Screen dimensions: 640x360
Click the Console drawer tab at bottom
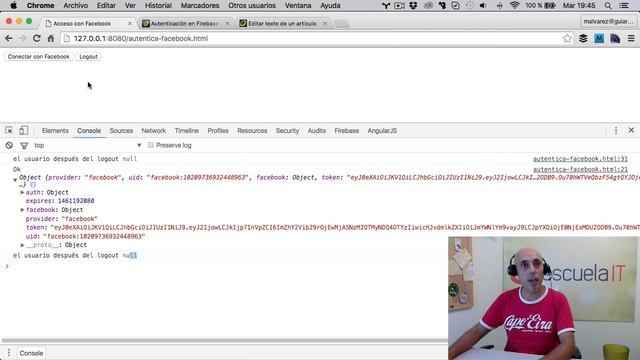pos(31,353)
